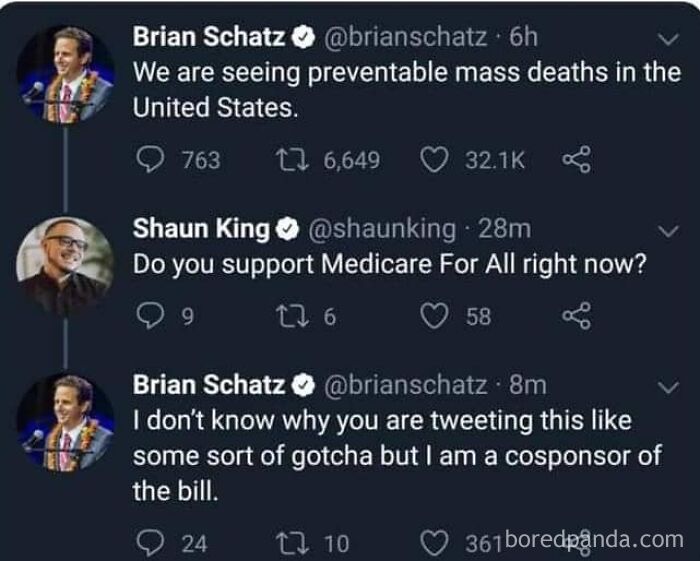Open more options on cosponsor tweet
The height and width of the screenshot is (561, 700).
tap(666, 386)
